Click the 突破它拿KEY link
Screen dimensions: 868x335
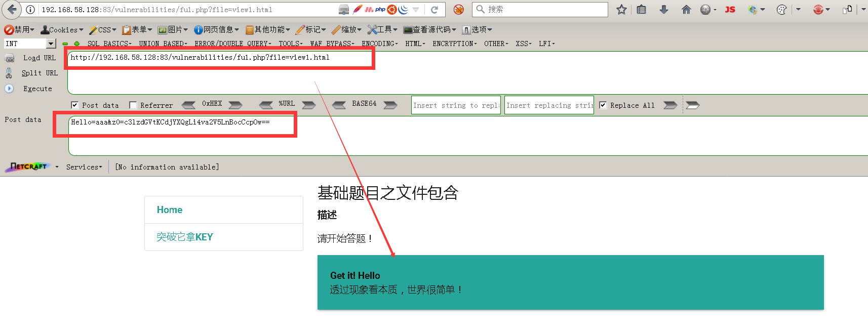pyautogui.click(x=185, y=237)
